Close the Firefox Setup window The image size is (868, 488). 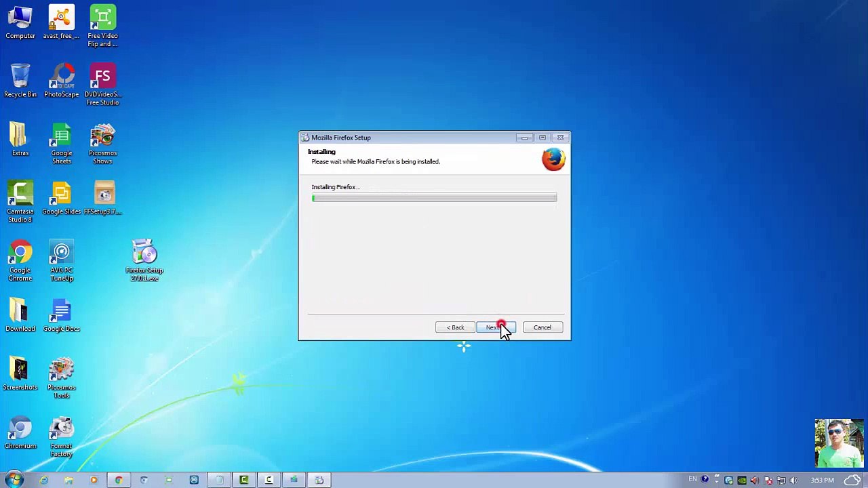click(560, 138)
